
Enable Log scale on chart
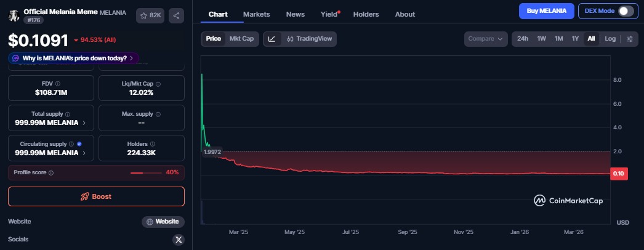tap(610, 39)
